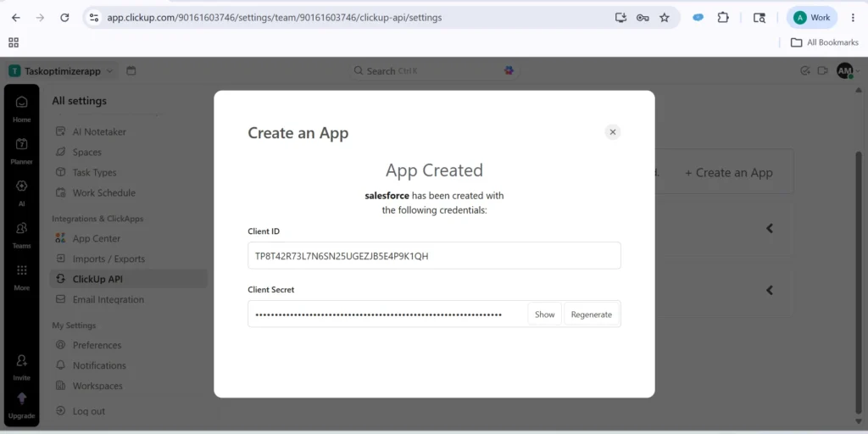Image resolution: width=868 pixels, height=434 pixels.
Task: Open the Planner in the sidebar
Action: tap(21, 151)
